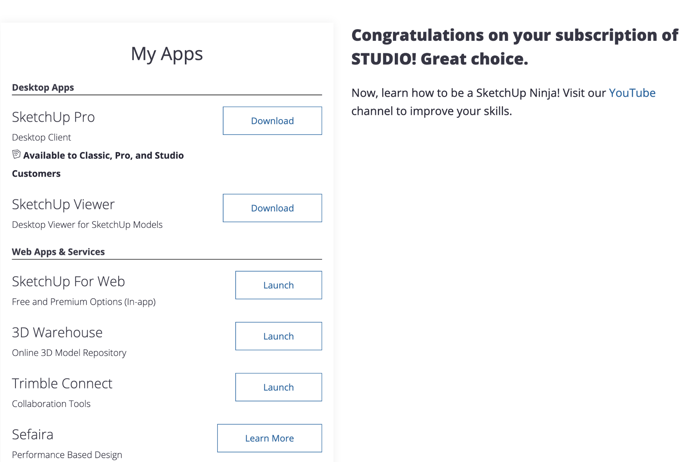This screenshot has height=462, width=688.
Task: Click the small icon beside the Available to Classic note
Action: [x=16, y=154]
